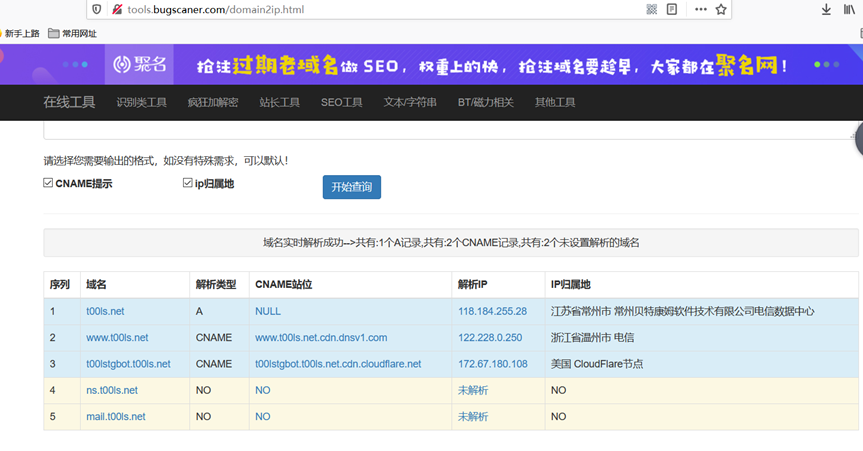This screenshot has height=451, width=863.
Task: Click the 开始查询 button
Action: (351, 187)
